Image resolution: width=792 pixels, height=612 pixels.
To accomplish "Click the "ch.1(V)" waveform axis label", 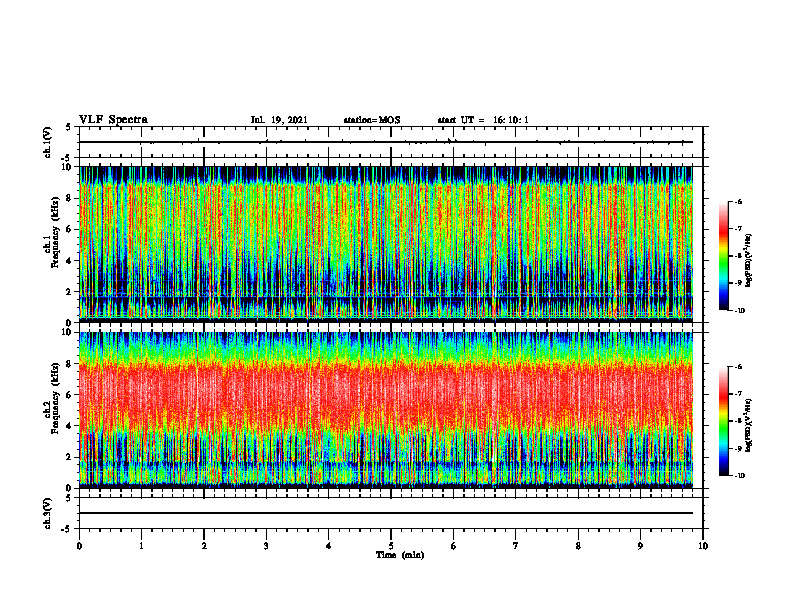I will (x=47, y=142).
